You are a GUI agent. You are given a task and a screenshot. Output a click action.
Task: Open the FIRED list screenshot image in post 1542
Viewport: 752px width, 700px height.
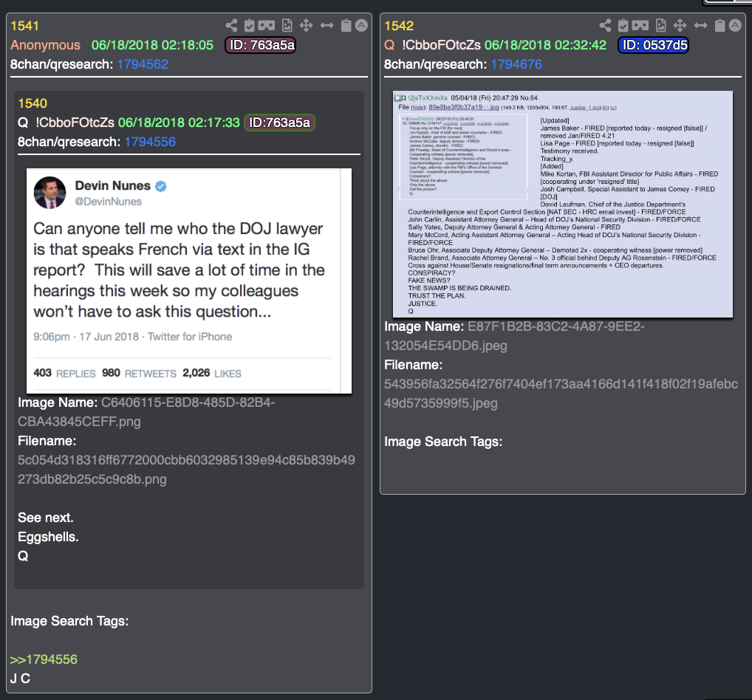(x=563, y=204)
